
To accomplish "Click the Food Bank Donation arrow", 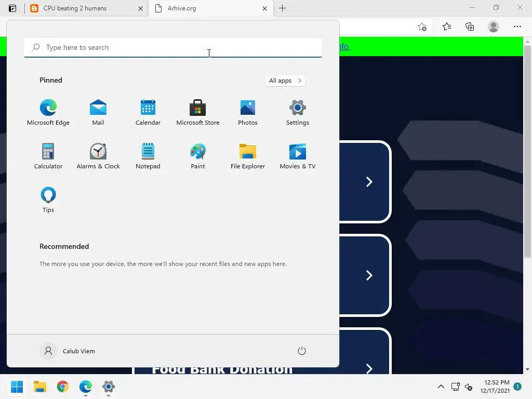I will (x=369, y=368).
